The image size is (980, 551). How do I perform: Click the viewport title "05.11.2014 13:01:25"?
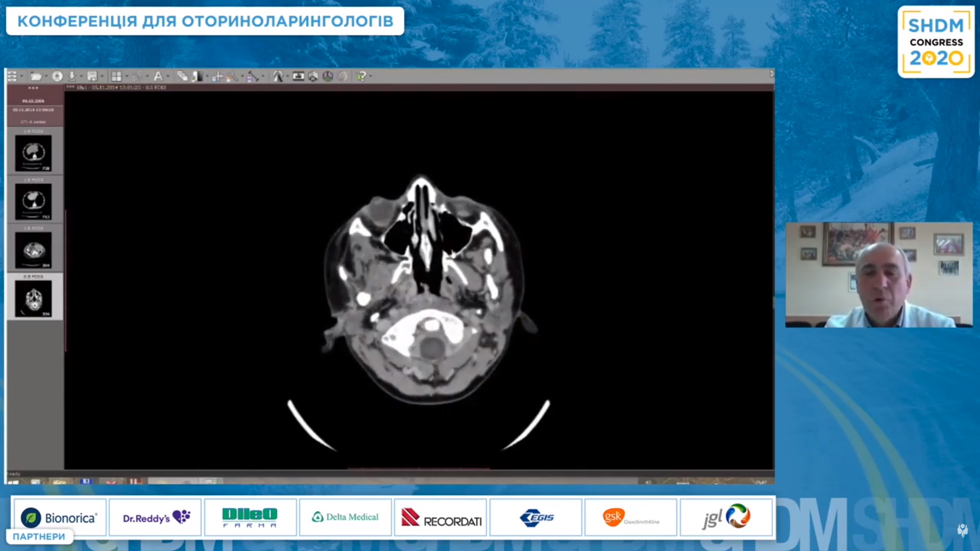click(x=117, y=88)
